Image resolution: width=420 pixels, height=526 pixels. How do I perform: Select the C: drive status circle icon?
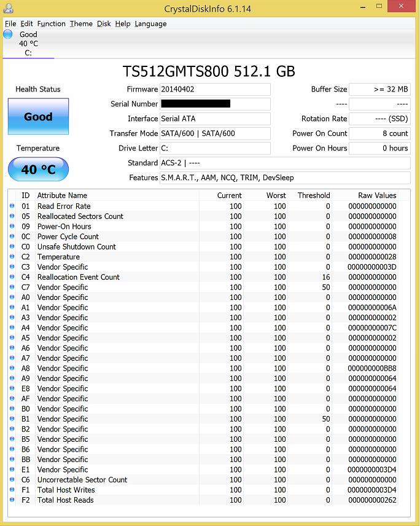(x=8, y=34)
